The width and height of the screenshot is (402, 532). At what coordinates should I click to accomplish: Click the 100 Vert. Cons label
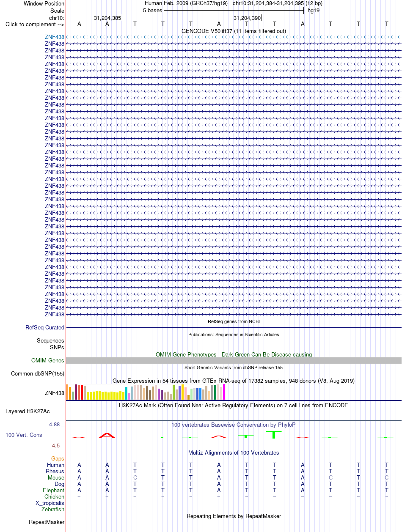click(24, 435)
